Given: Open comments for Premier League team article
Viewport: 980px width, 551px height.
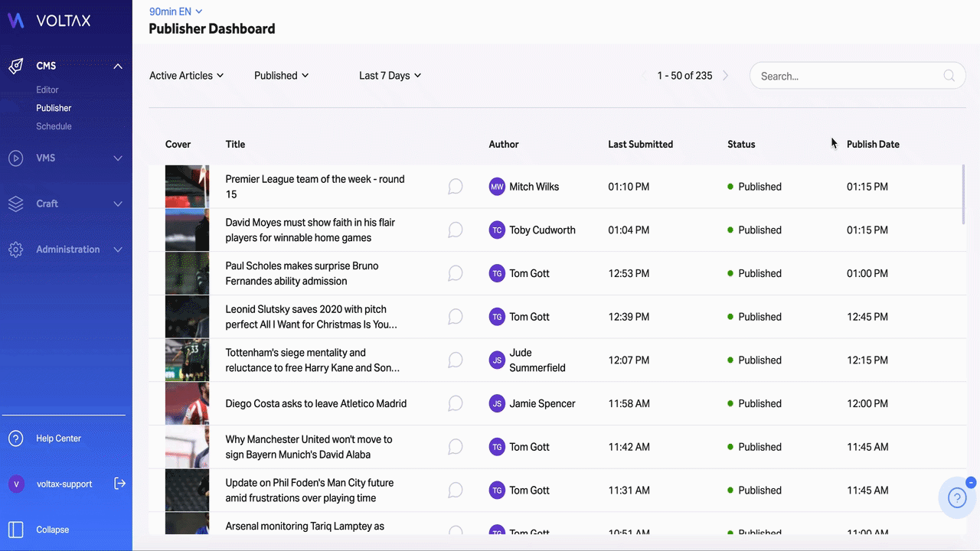Looking at the screenshot, I should (x=456, y=187).
